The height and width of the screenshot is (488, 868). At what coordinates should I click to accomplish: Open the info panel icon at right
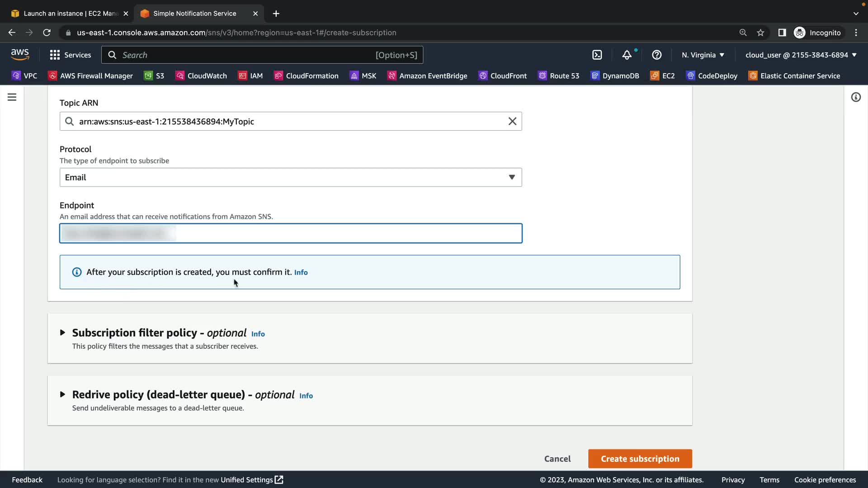click(855, 97)
